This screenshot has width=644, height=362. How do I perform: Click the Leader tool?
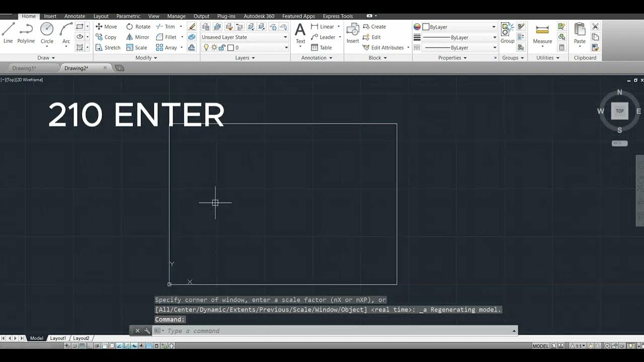[323, 37]
